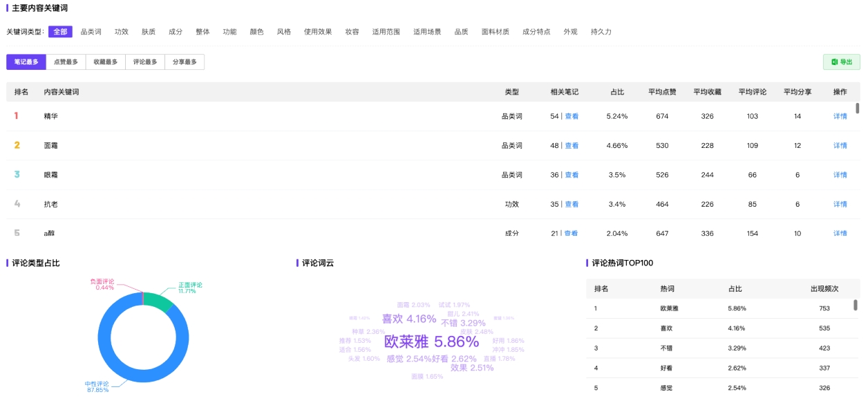
Task: Filter keywords by 成分
Action: coord(176,32)
